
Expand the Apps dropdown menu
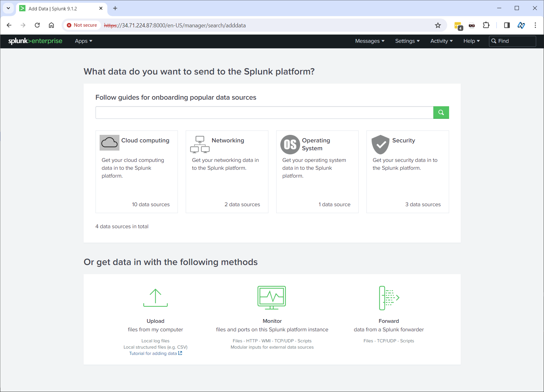(x=83, y=41)
